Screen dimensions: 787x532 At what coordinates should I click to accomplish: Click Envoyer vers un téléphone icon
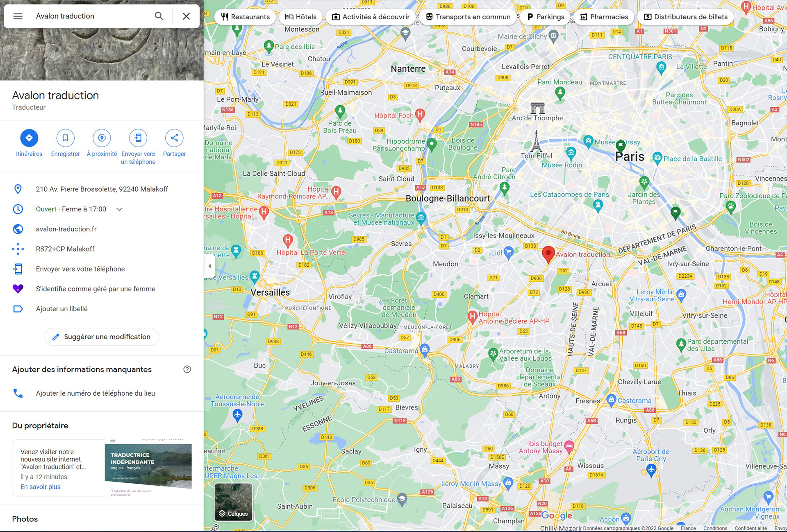138,138
